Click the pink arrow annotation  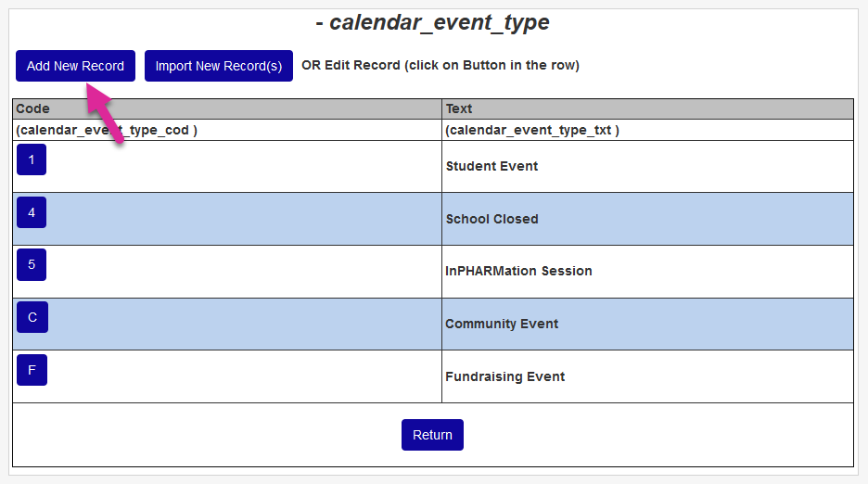pyautogui.click(x=106, y=113)
